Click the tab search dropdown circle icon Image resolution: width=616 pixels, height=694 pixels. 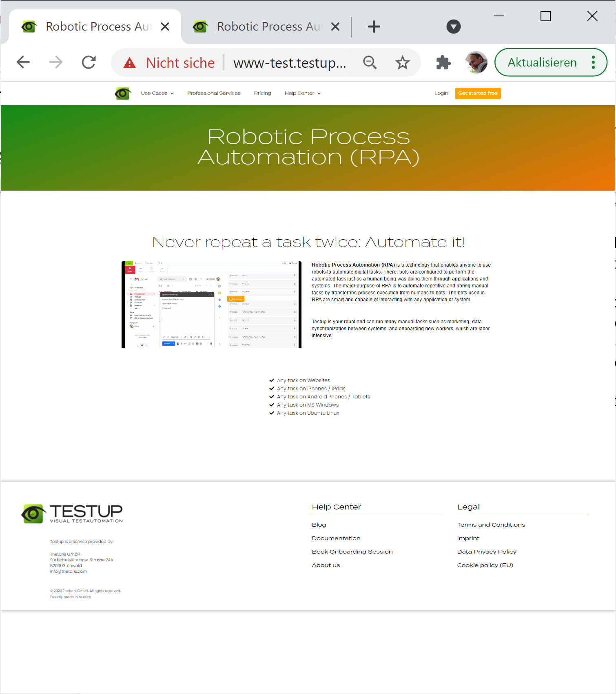click(454, 27)
